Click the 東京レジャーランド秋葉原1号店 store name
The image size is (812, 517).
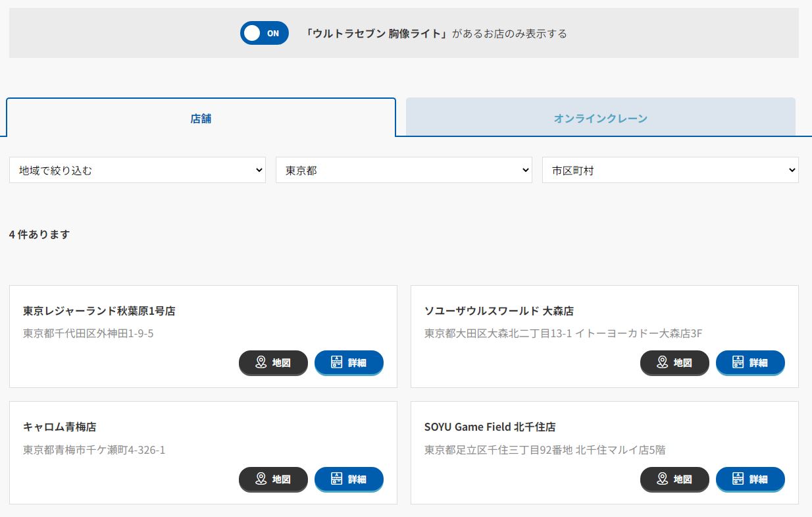tap(99, 311)
